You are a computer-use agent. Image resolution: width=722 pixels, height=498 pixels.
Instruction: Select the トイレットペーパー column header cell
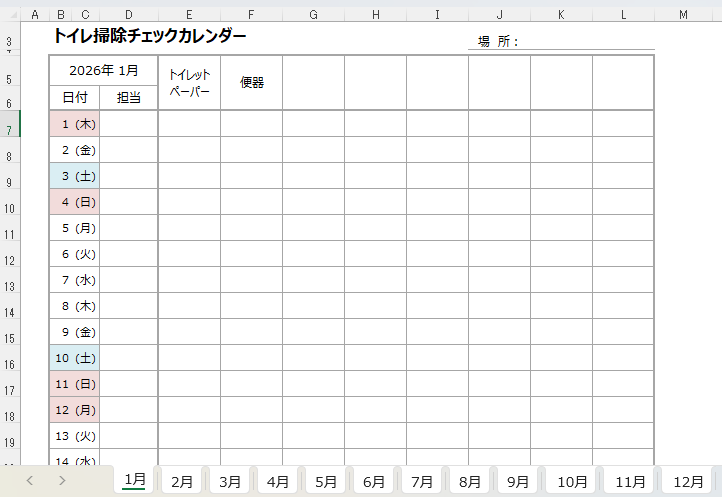click(189, 83)
